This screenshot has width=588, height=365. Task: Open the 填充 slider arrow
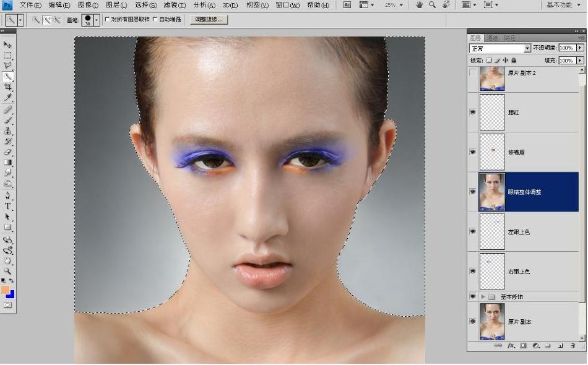click(581, 61)
